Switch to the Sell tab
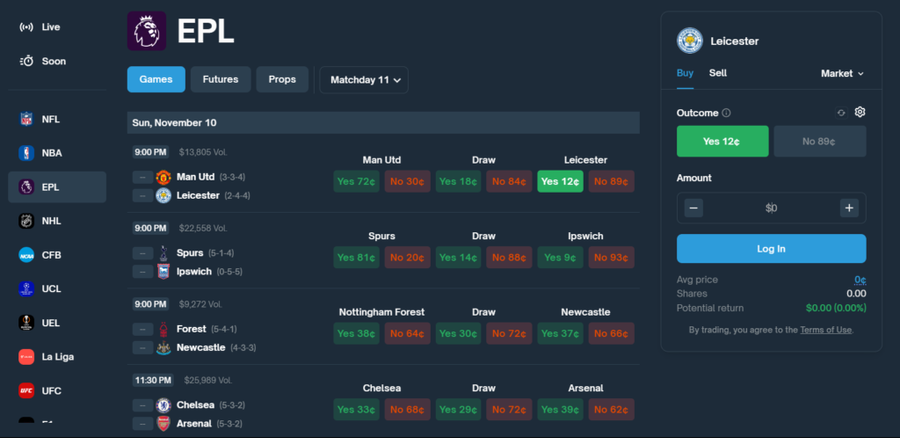 point(717,73)
